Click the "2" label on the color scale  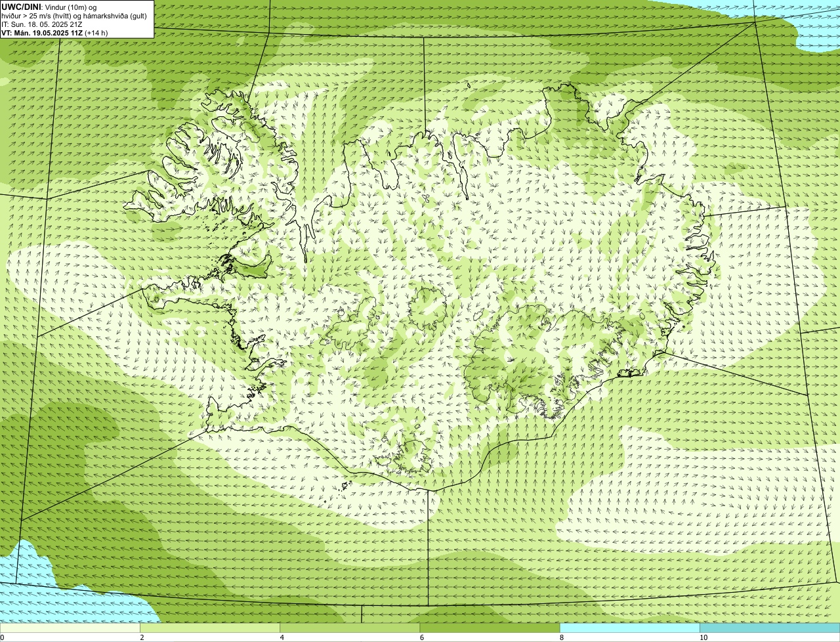point(142,637)
